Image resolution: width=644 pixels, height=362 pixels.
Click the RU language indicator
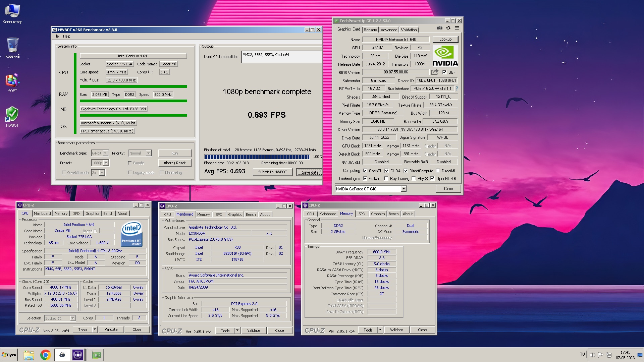click(582, 354)
